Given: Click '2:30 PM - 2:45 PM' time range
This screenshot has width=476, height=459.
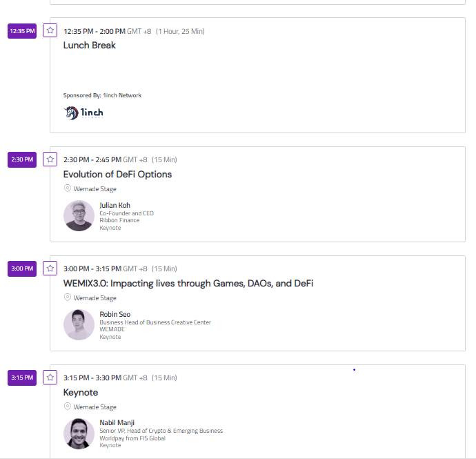Looking at the screenshot, I should coord(92,159).
